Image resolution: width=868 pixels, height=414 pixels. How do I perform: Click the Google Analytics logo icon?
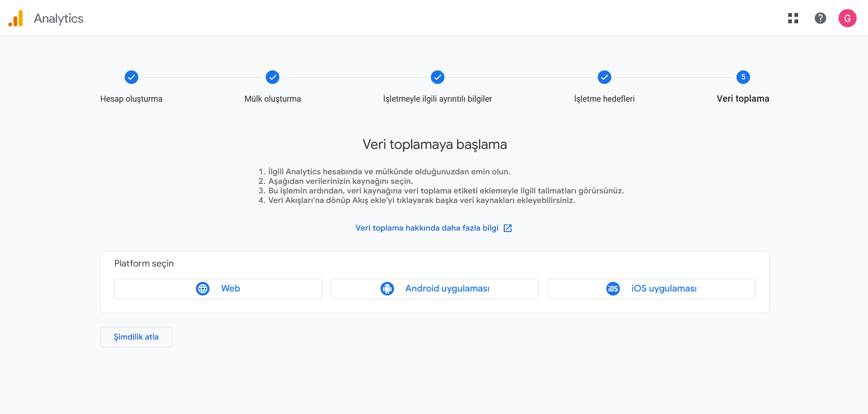pos(16,19)
